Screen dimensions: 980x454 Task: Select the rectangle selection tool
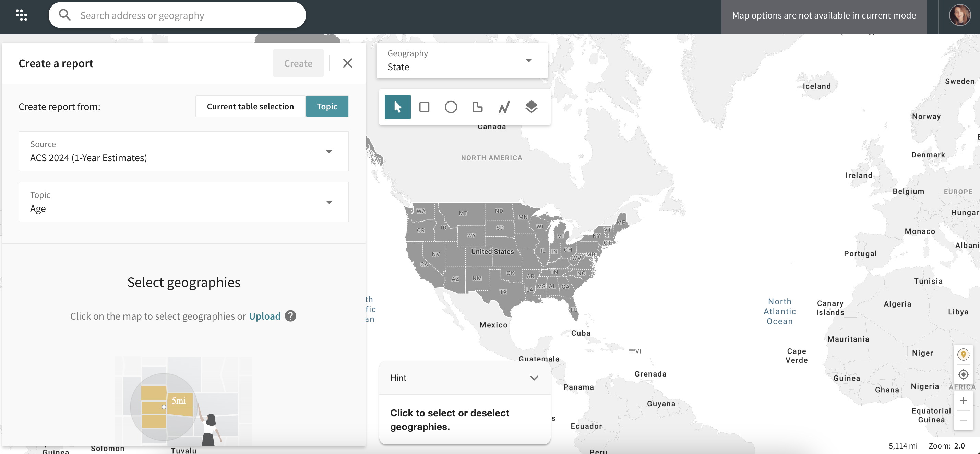424,107
